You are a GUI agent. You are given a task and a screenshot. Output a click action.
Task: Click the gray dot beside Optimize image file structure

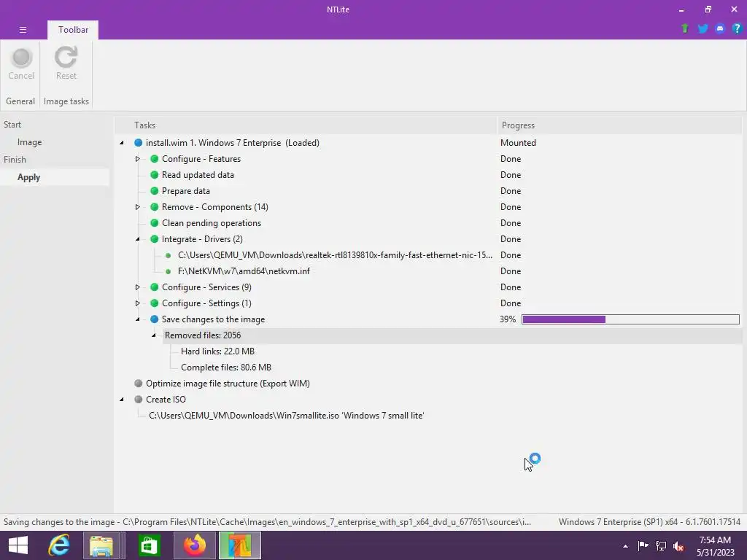point(138,384)
